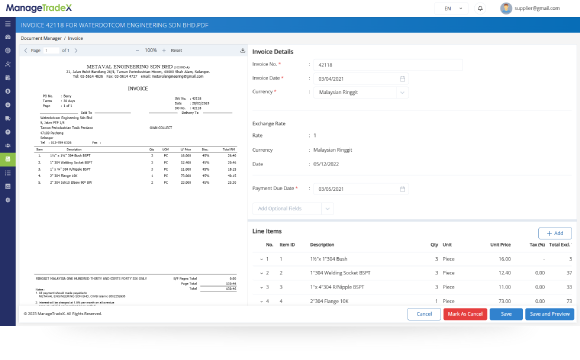This screenshot has height=360, width=580.
Task: Click the Payment Due Date input field
Action: tap(361, 189)
